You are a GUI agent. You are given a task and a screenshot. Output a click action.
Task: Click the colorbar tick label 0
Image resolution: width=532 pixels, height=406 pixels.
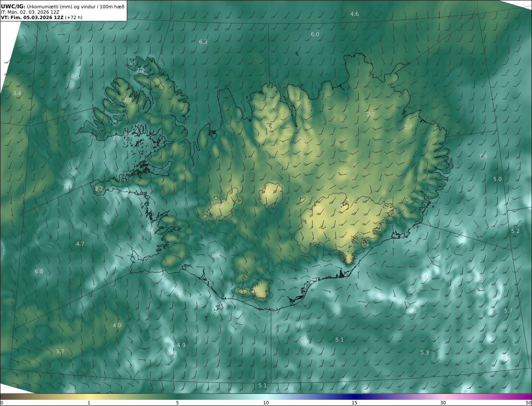pos(2,403)
